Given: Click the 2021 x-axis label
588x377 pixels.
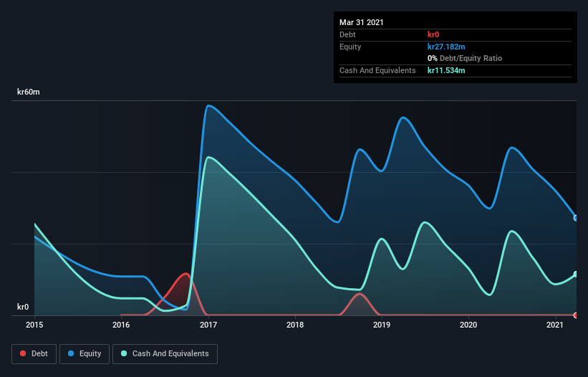Looking at the screenshot, I should coord(555,325).
